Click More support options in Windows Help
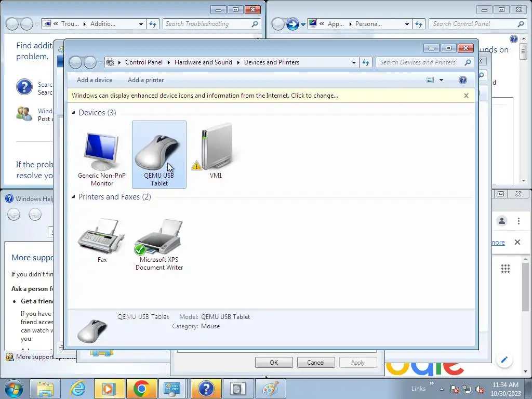 [x=35, y=357]
